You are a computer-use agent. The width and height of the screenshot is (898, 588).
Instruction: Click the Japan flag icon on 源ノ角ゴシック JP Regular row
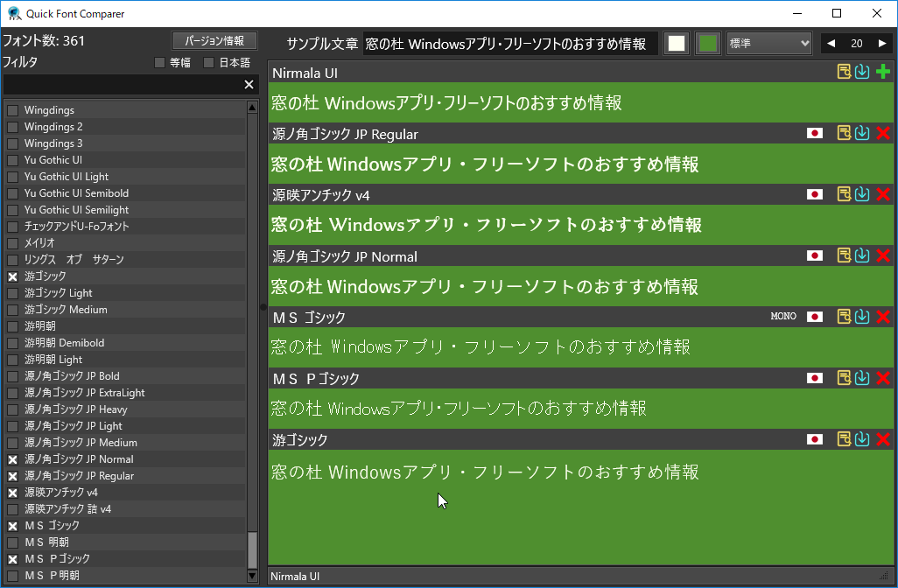pyautogui.click(x=815, y=133)
